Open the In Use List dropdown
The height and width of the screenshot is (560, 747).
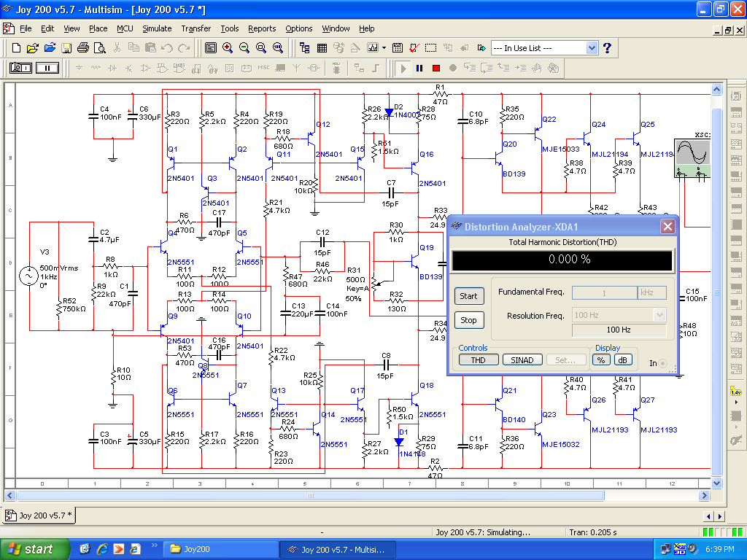[591, 48]
